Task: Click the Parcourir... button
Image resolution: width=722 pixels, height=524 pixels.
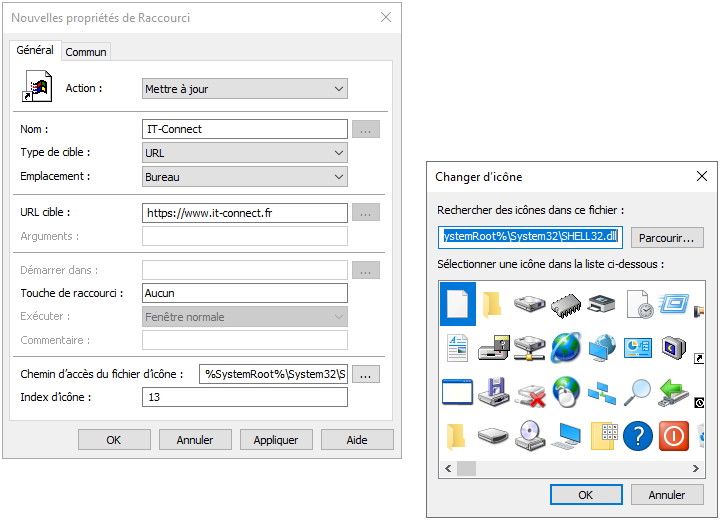Action: pyautogui.click(x=667, y=238)
